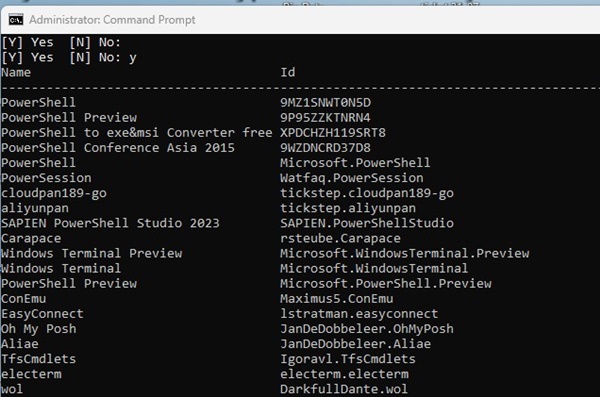Viewport: 600px width, 397px height.
Task: Select the Microsoft.WindowsTerminal Id entry
Action: 374,268
